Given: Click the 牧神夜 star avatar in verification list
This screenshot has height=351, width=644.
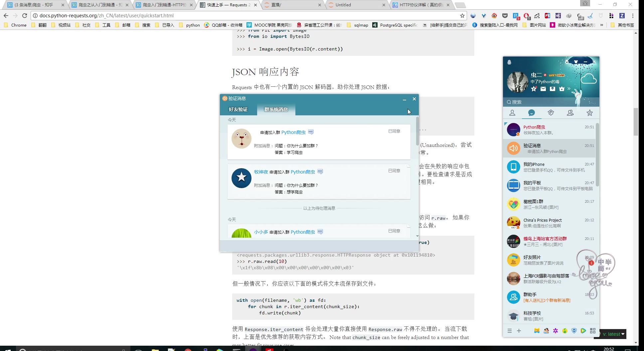Looking at the screenshot, I should (x=241, y=178).
